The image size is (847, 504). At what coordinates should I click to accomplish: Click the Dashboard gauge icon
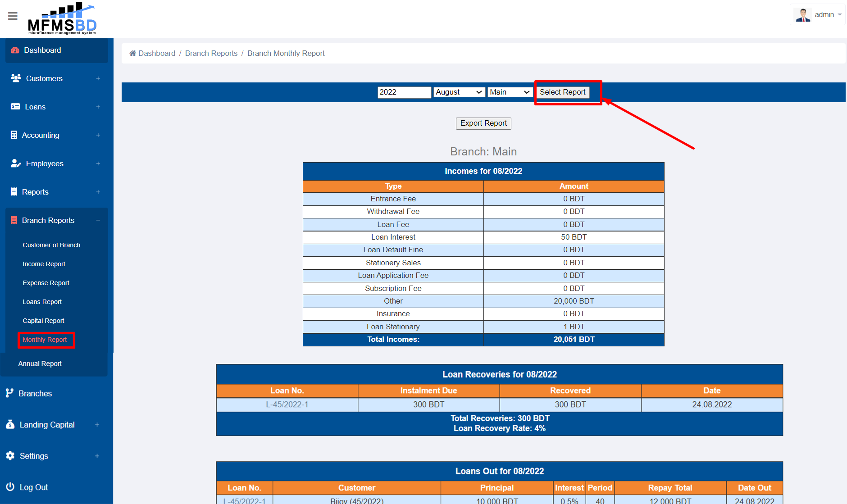15,50
